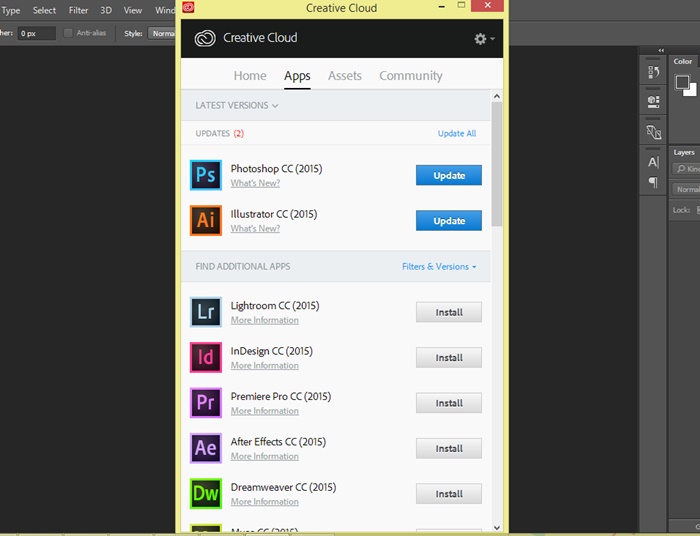Click the Premiere Pro Pr app icon
The image size is (700, 536).
[x=205, y=403]
